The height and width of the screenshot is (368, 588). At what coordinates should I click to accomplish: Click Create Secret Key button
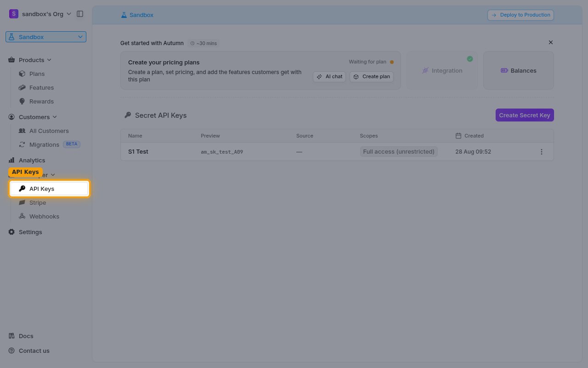[x=525, y=115]
